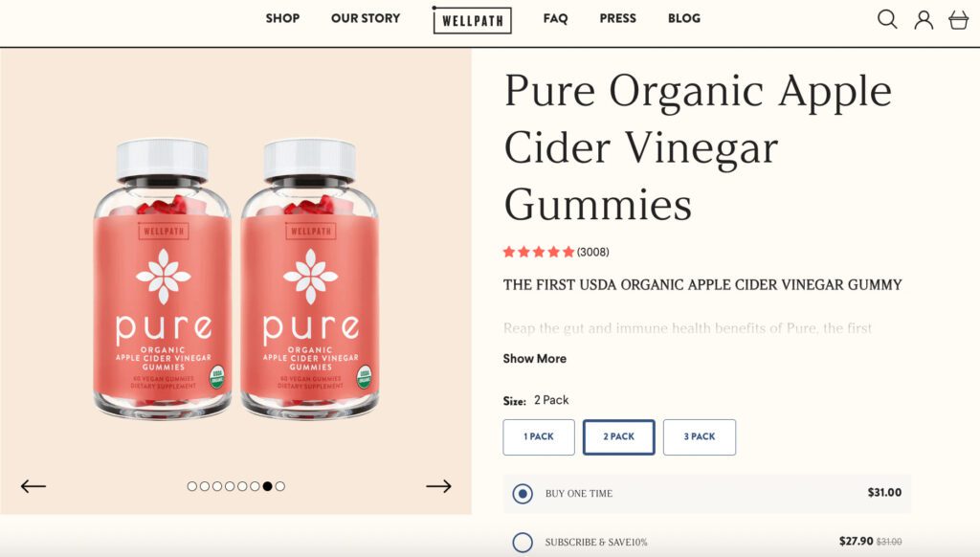Go to previous image with left arrow
This screenshot has height=557, width=980.
[33, 486]
